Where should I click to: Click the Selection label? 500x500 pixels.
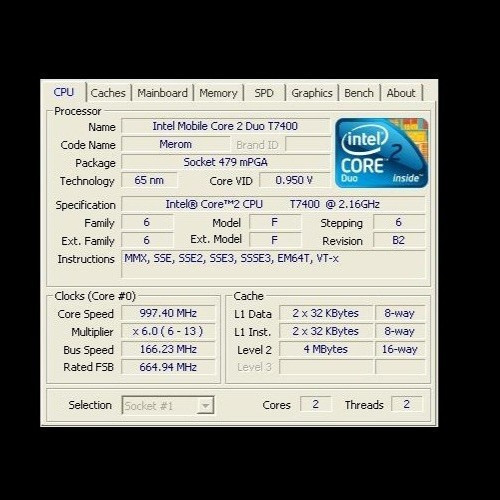pos(90,405)
